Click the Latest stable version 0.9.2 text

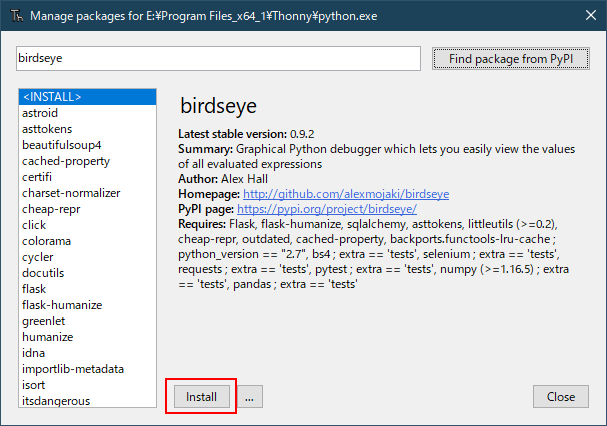pos(246,134)
